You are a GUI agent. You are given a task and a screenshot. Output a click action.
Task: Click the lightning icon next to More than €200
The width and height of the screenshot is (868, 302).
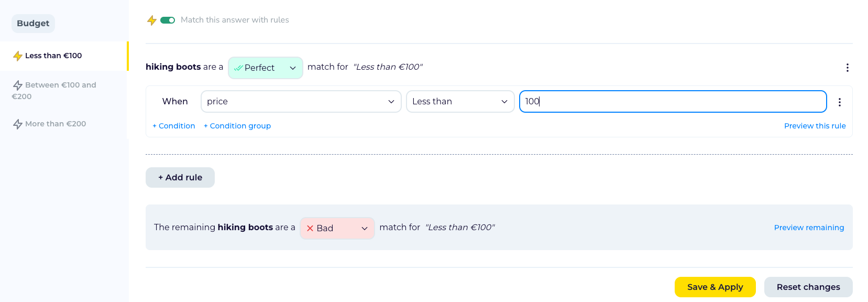pos(18,124)
